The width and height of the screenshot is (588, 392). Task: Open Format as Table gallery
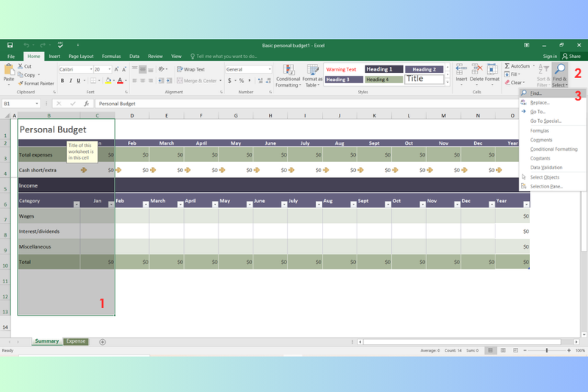click(312, 76)
